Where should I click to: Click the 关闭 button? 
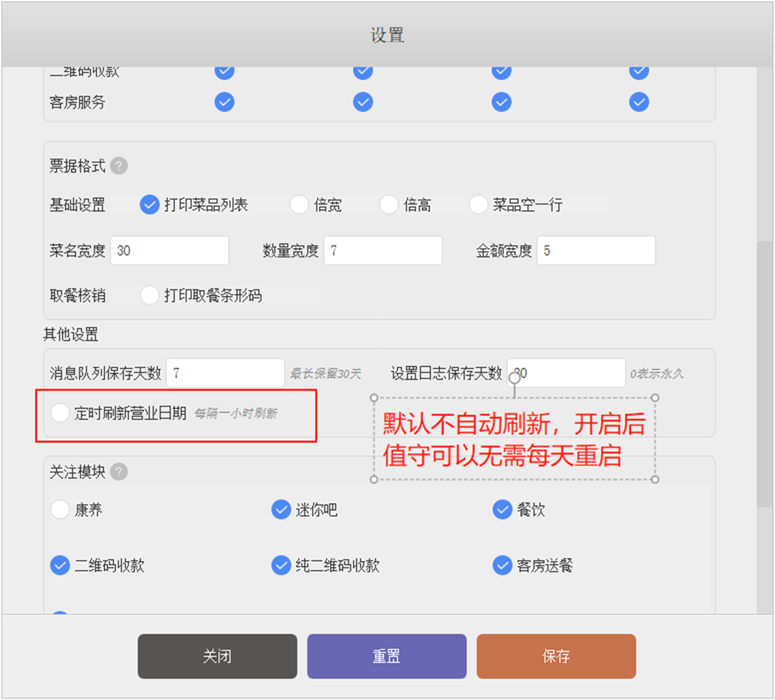tap(218, 656)
